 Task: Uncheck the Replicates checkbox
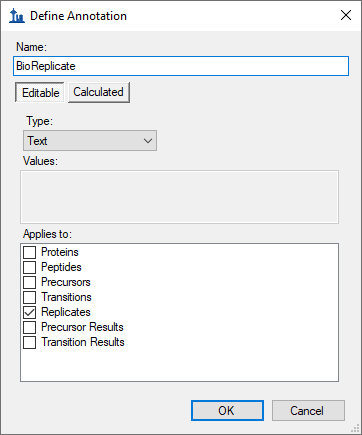click(29, 312)
